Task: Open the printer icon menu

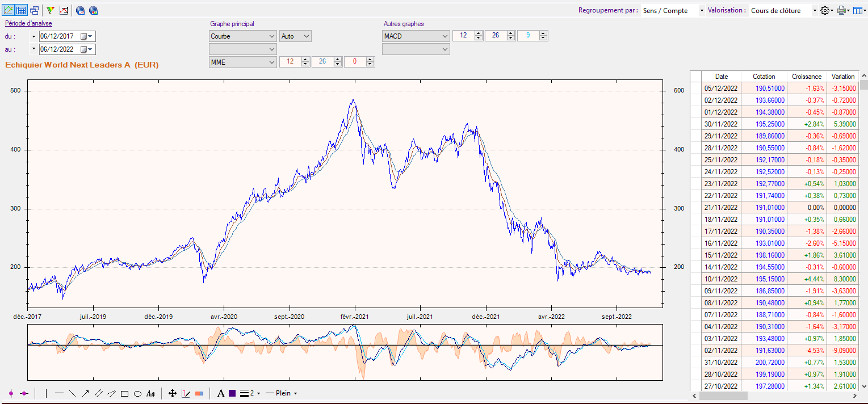Action: [x=844, y=10]
